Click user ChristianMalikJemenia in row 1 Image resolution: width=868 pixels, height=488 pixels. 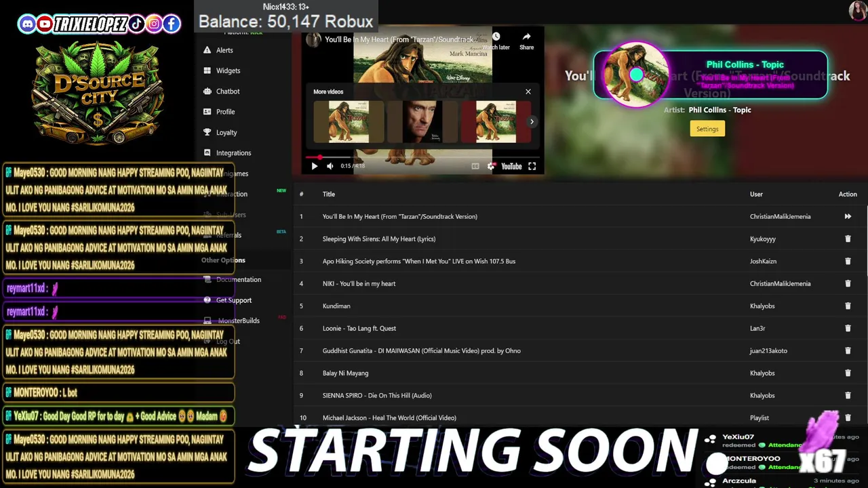pos(780,216)
